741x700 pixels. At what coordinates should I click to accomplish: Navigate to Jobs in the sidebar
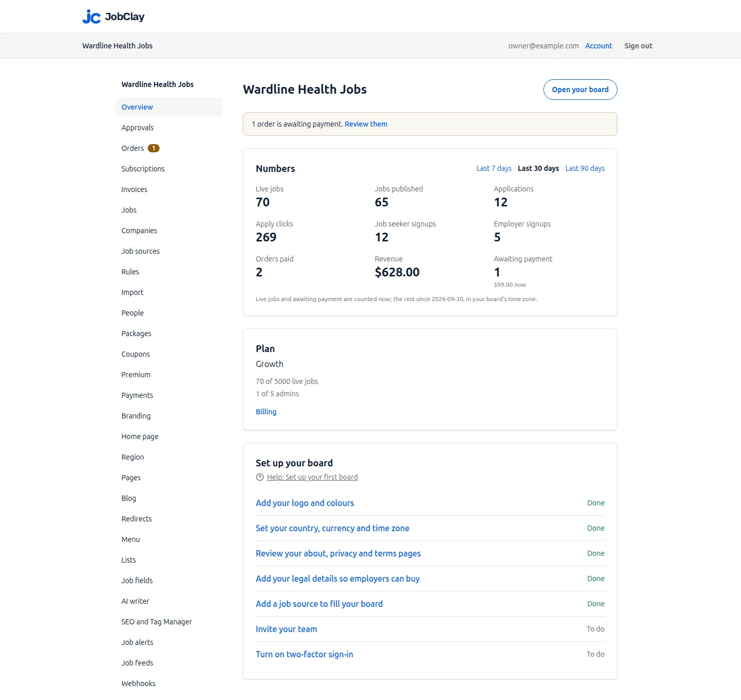click(169, 210)
